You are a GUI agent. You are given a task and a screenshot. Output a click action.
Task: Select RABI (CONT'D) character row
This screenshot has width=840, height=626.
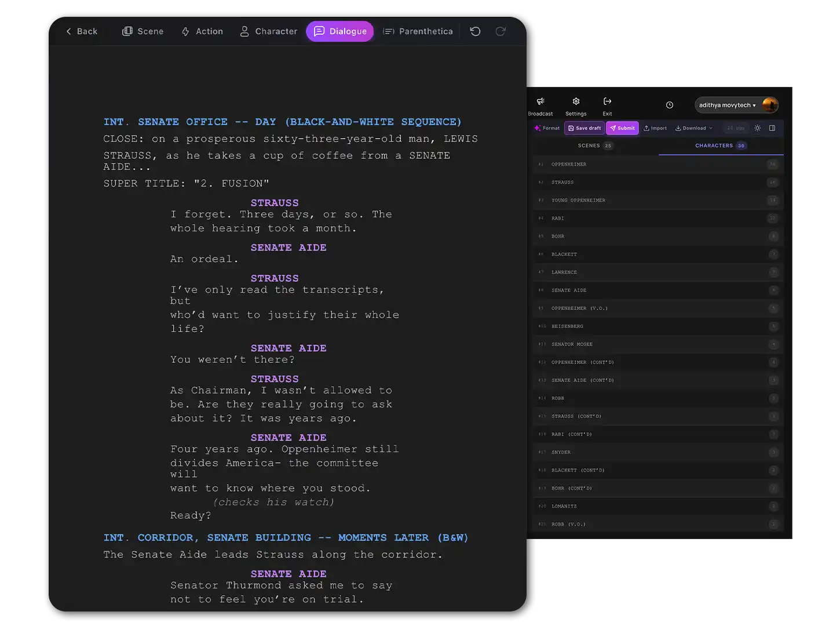click(658, 434)
